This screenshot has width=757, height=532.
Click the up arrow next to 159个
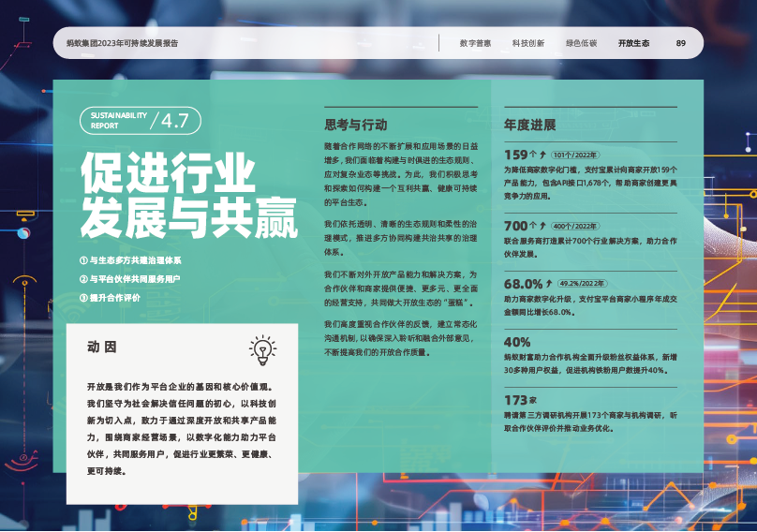coord(542,155)
